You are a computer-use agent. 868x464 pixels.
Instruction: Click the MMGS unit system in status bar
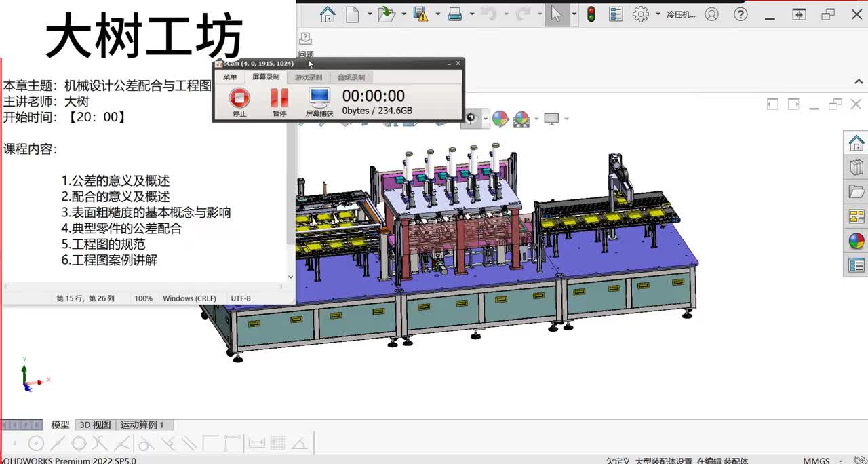(816, 461)
